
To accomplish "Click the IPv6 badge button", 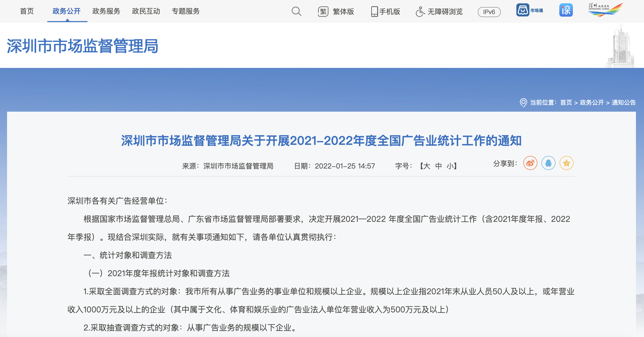I will [x=489, y=12].
